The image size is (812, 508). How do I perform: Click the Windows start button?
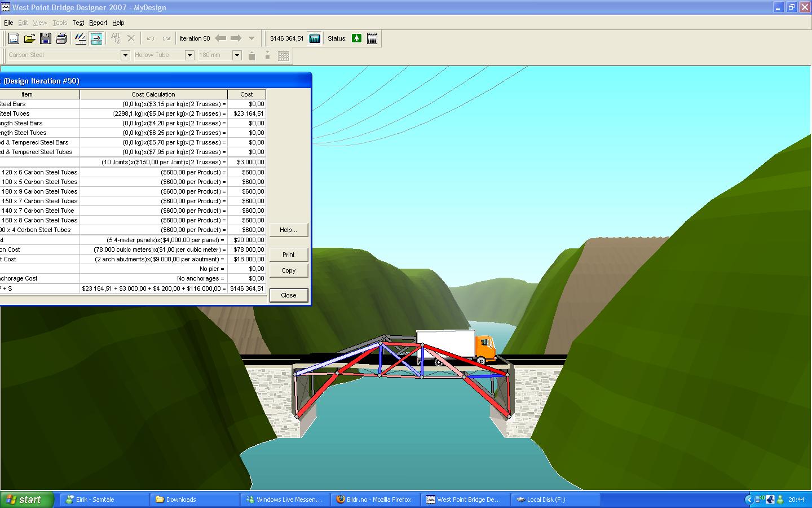[x=27, y=500]
